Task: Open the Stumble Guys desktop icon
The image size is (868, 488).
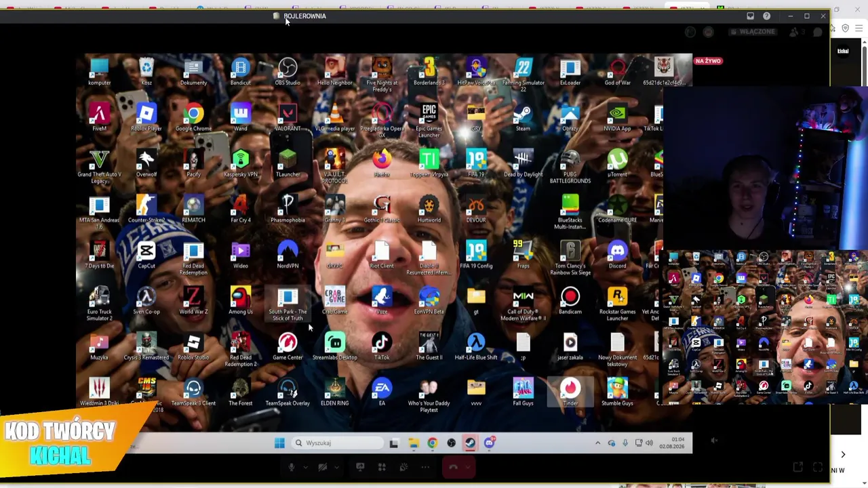Action: [617, 392]
